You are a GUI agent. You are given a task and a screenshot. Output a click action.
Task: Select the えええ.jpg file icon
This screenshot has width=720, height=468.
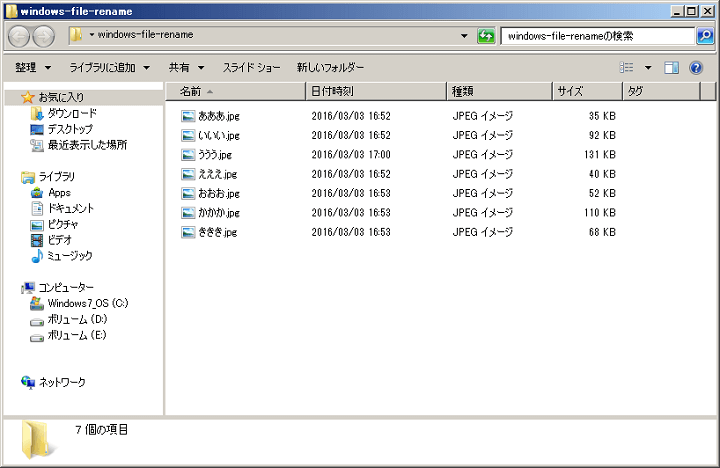click(188, 174)
